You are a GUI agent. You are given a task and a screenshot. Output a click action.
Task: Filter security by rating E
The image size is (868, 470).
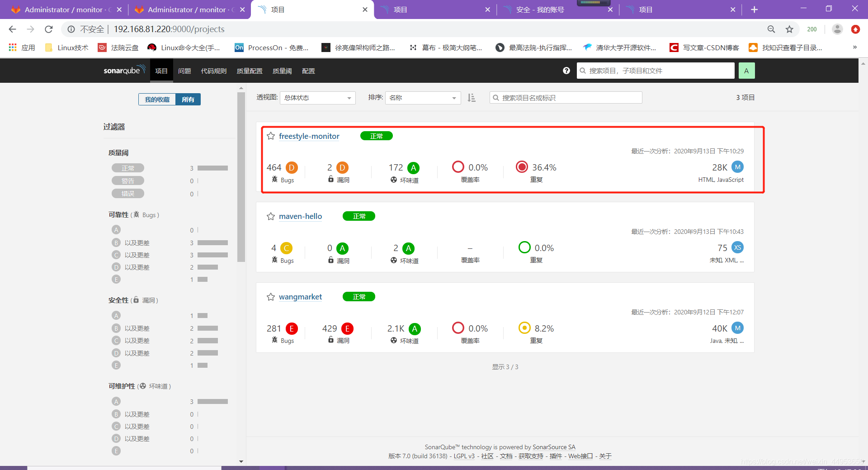[x=116, y=365]
